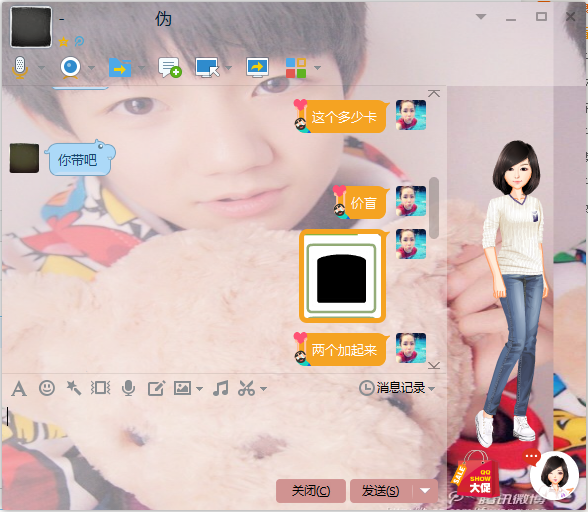Click the screen share presentation icon
Screen dimensions: 588x512
pyautogui.click(x=257, y=68)
